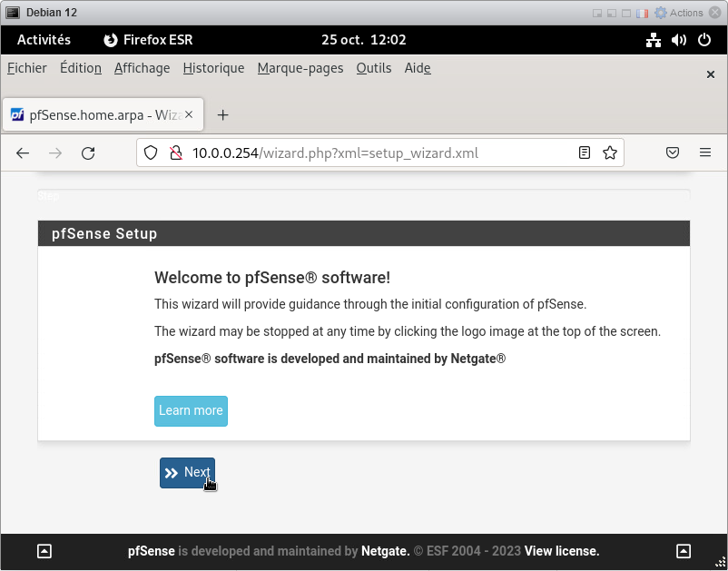This screenshot has height=571, width=728.
Task: Select the pfSense.home.arpa tab
Action: pyautogui.click(x=103, y=114)
